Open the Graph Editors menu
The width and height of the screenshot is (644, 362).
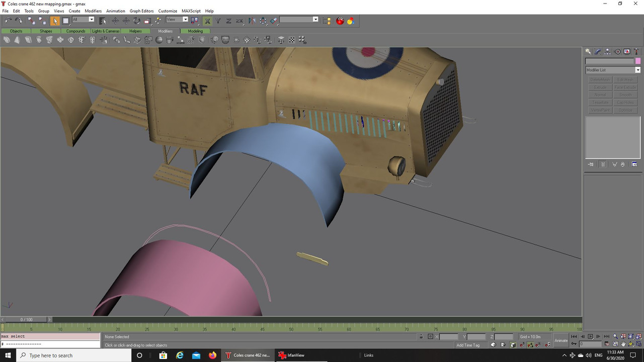141,11
